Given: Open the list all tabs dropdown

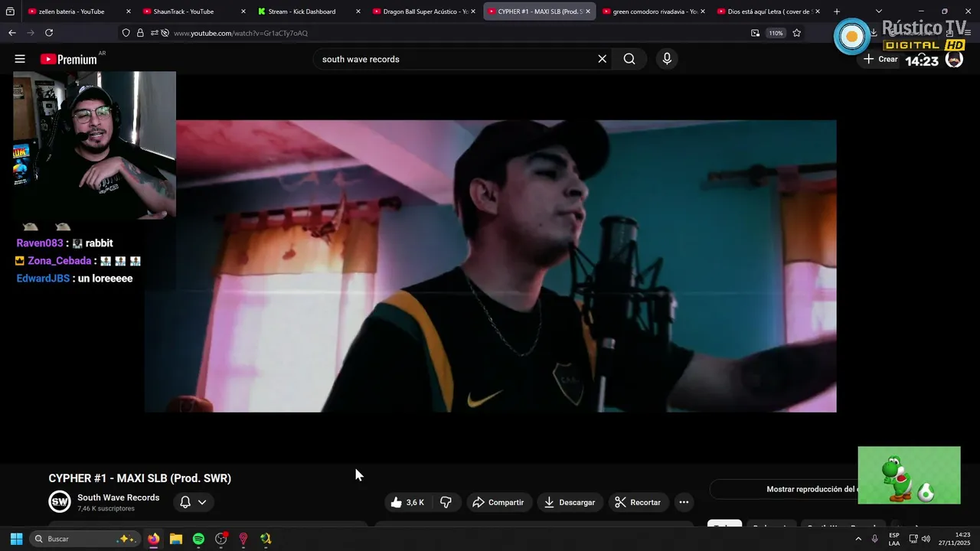Looking at the screenshot, I should tap(878, 11).
